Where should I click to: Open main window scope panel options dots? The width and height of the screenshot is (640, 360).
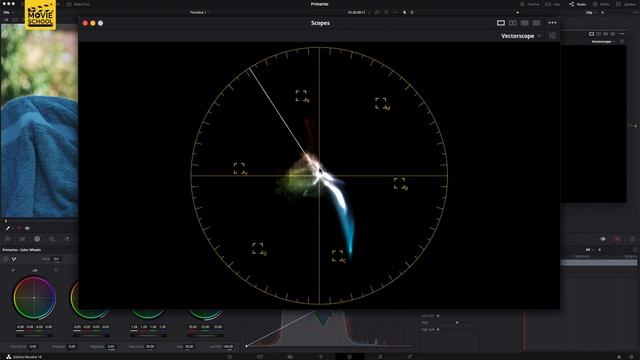(x=622, y=34)
